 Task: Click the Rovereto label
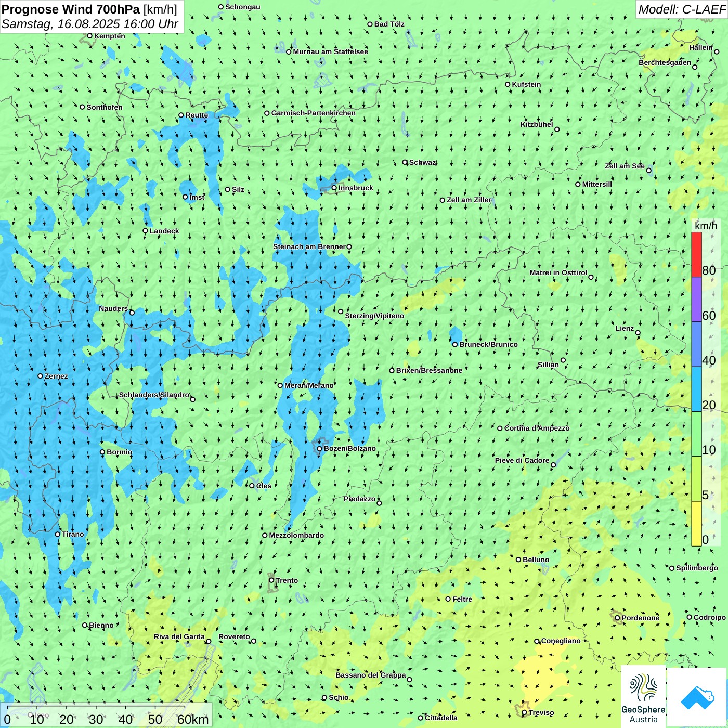[x=234, y=636]
